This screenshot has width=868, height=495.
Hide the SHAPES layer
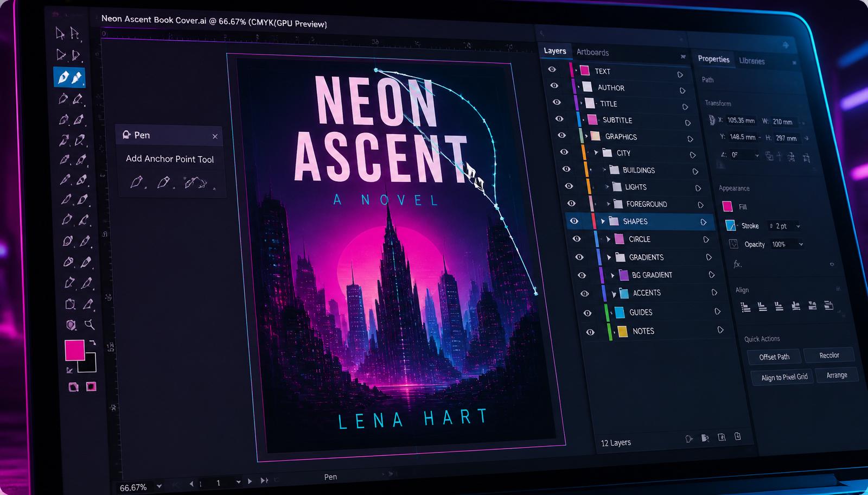click(574, 221)
